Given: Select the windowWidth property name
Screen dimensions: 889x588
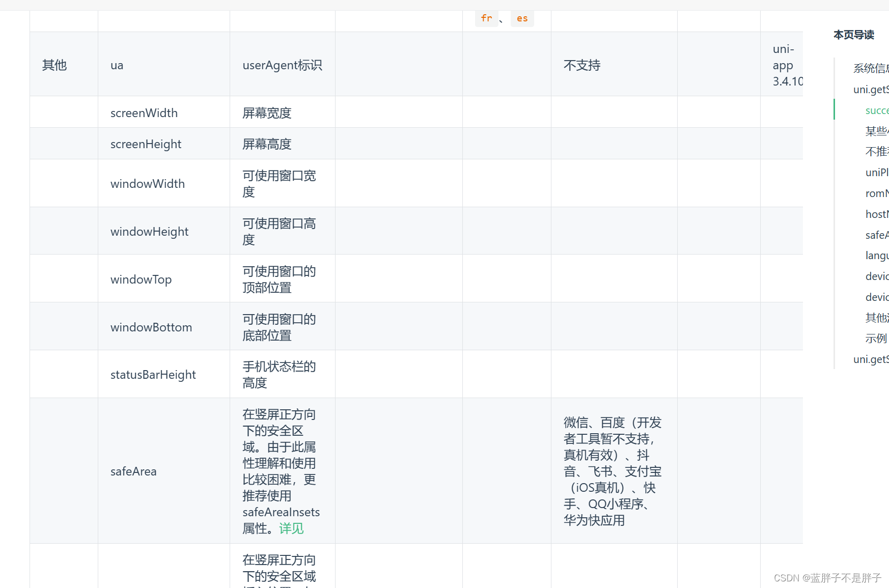Looking at the screenshot, I should tap(148, 183).
